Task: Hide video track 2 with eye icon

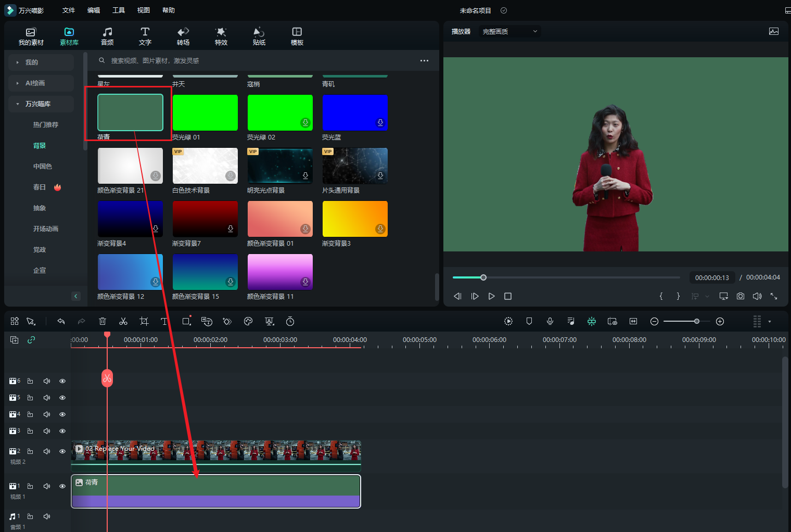Action: 62,451
